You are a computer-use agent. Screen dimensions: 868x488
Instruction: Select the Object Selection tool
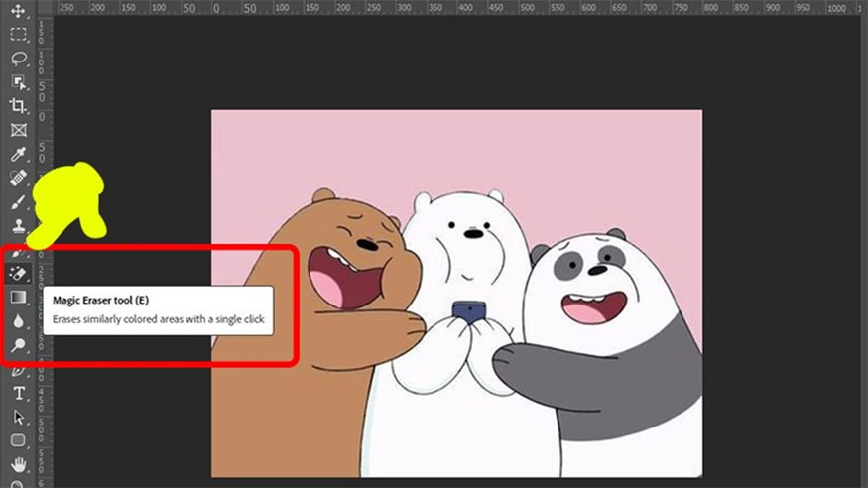pos(18,82)
